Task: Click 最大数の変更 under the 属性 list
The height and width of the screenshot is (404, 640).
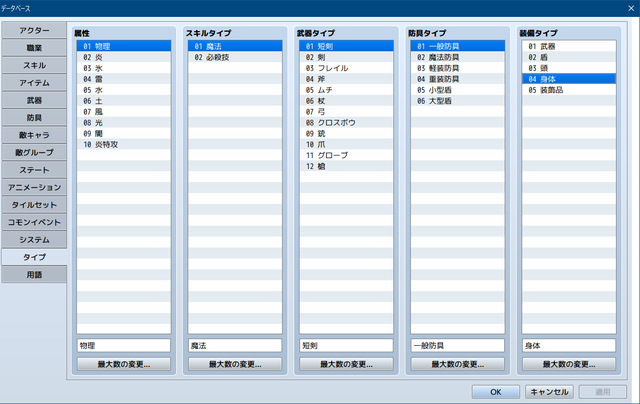Action: coord(124,364)
